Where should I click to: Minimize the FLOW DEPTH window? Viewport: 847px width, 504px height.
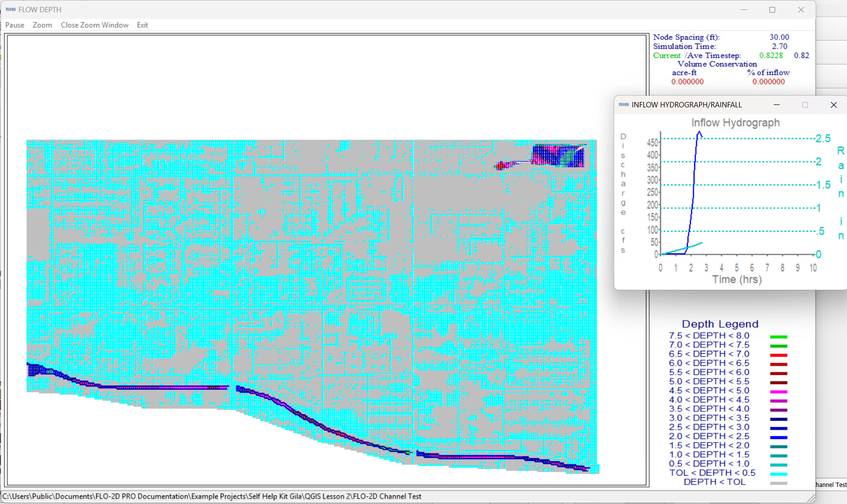point(744,10)
